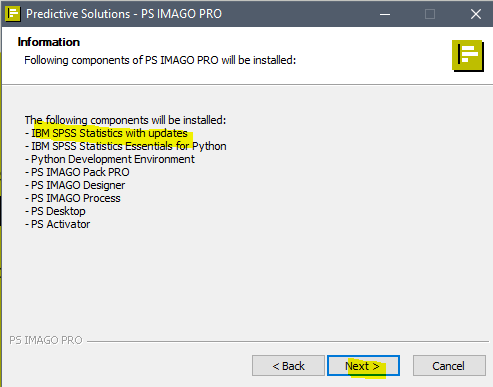The height and width of the screenshot is (387, 493).
Task: Select the PS Desktop entry
Action: click(55, 211)
